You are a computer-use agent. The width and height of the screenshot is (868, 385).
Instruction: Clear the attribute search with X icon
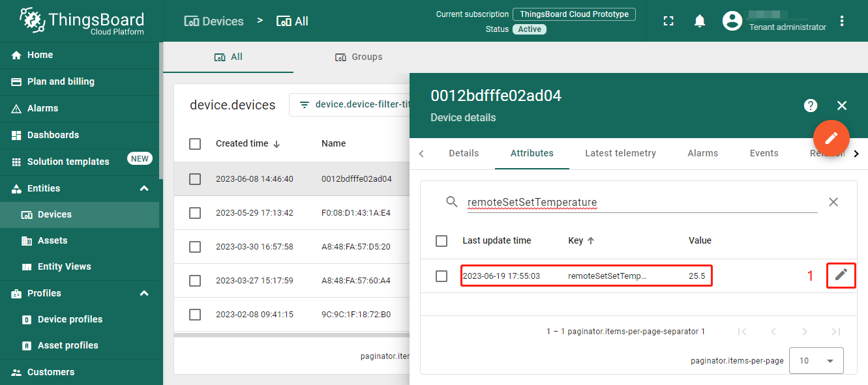(833, 202)
